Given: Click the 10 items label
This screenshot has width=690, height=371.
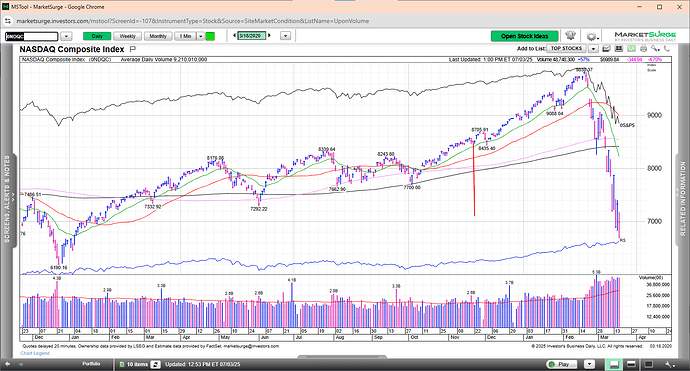Looking at the screenshot, I should [x=137, y=364].
